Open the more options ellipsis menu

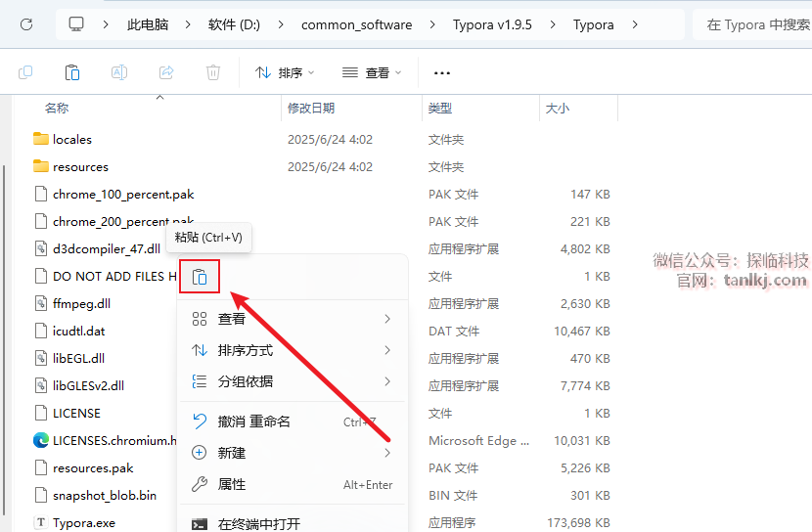coord(442,73)
